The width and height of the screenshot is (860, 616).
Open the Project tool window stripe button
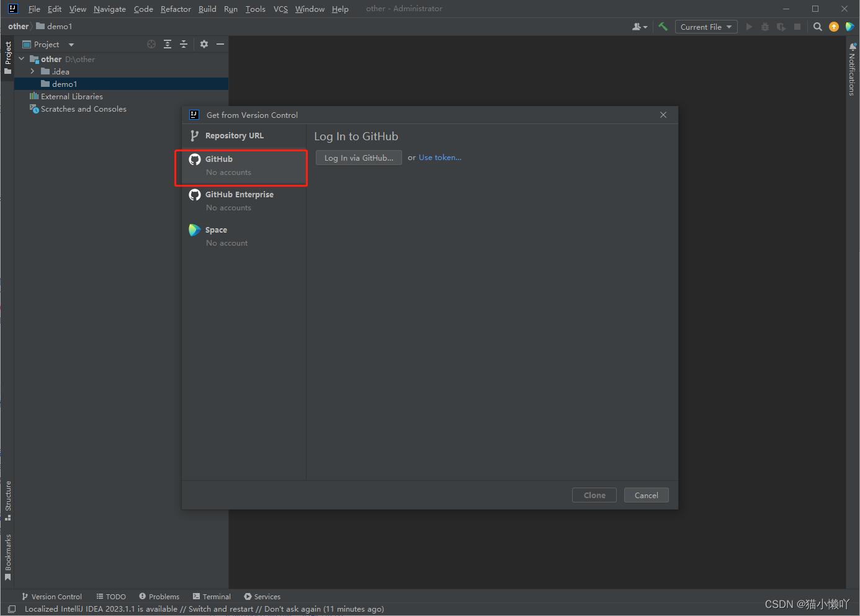(x=7, y=58)
